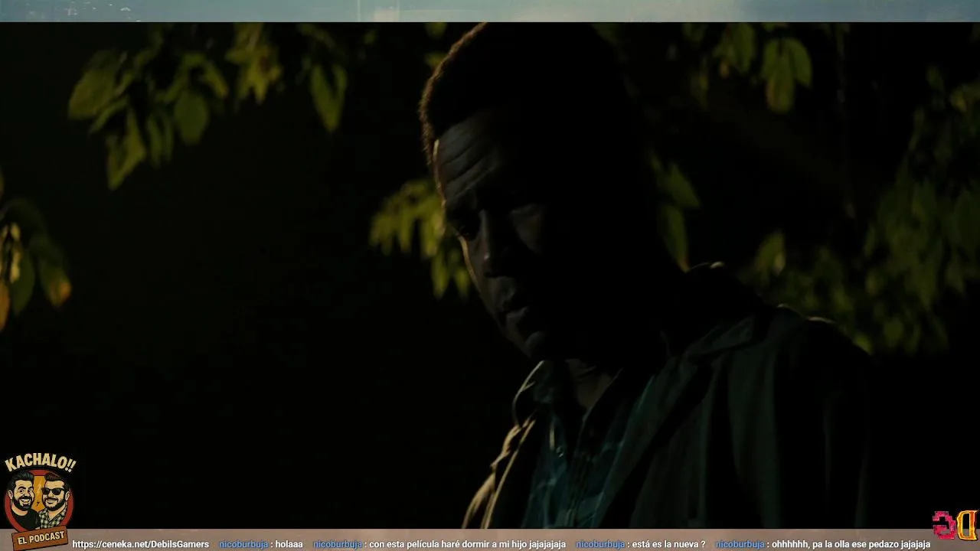The image size is (980, 551).
Task: Click the chat message 'holaaa'
Action: [x=289, y=544]
